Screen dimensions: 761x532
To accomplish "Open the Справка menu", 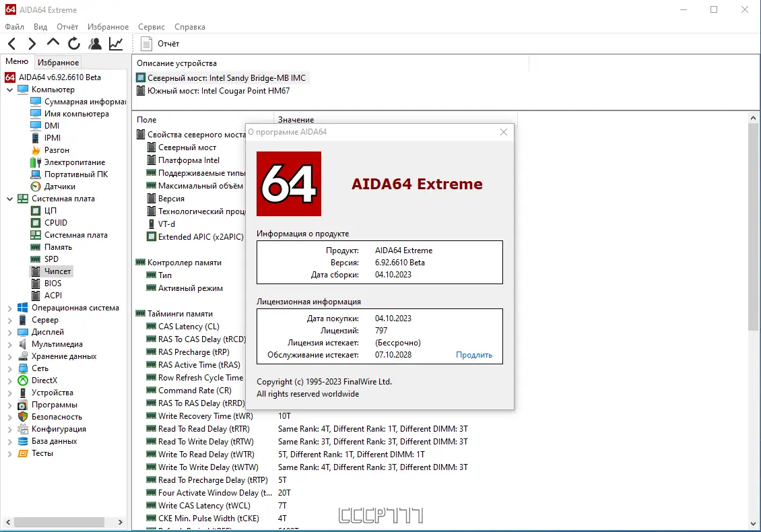I will [190, 27].
